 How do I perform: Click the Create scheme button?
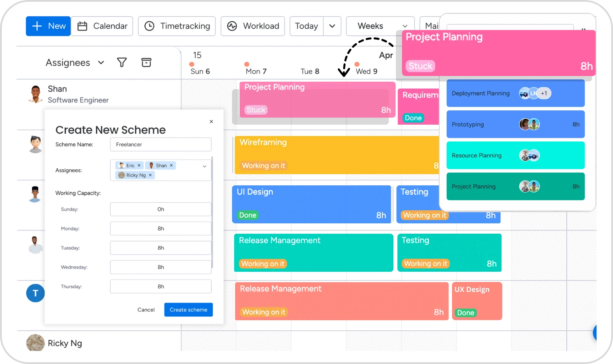[188, 309]
